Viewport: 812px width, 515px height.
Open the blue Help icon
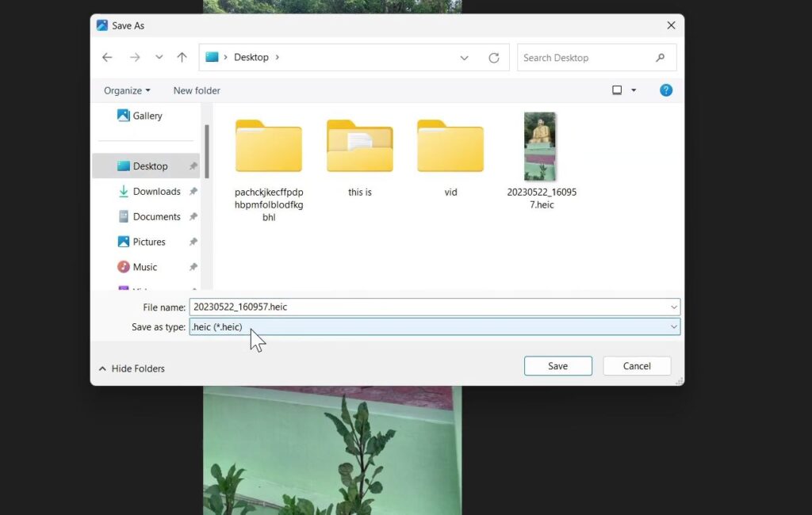666,90
